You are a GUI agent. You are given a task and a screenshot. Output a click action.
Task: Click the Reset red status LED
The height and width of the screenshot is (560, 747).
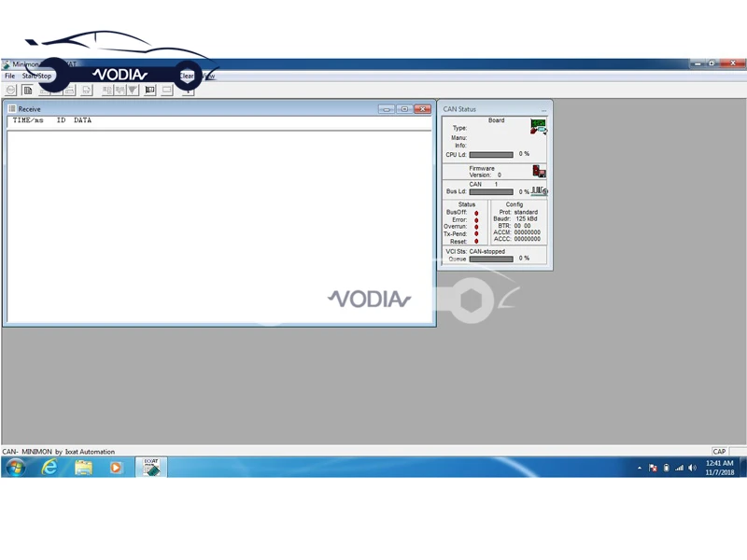tap(476, 242)
